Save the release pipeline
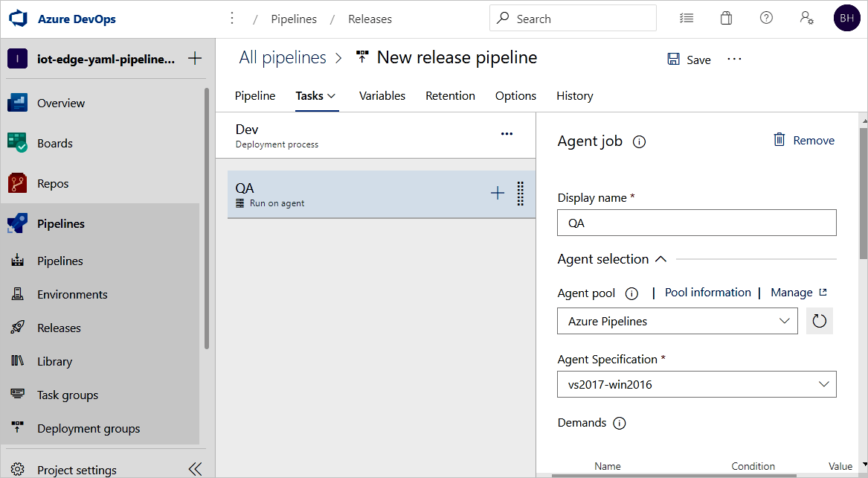This screenshot has width=868, height=478. click(x=689, y=60)
